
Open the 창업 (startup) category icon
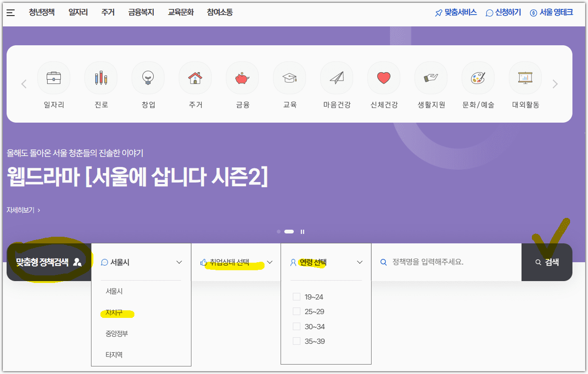click(x=148, y=77)
